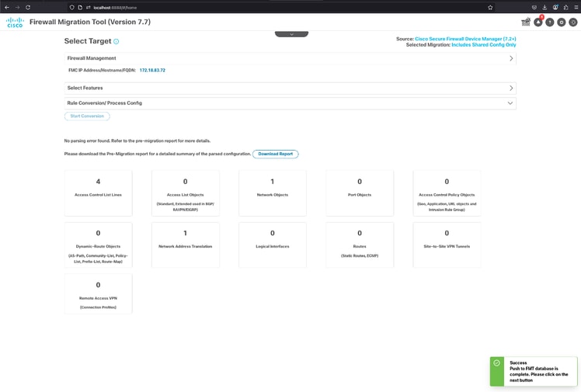The height and width of the screenshot is (392, 581).
Task: Open the notifications bell icon
Action: (538, 23)
